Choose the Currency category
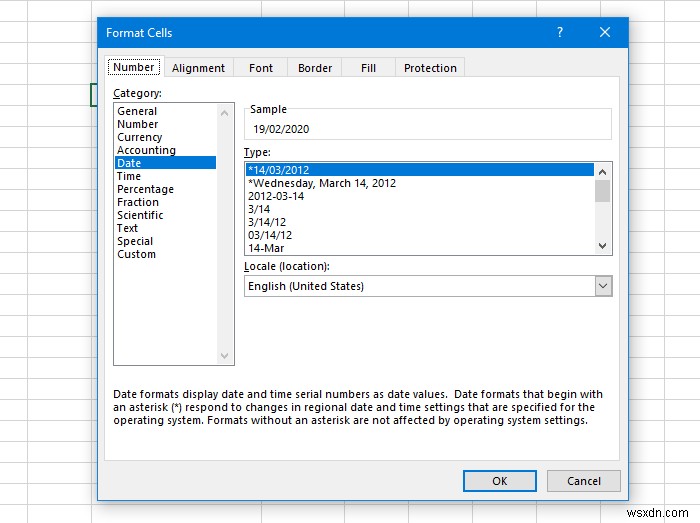Image resolution: width=700 pixels, height=523 pixels. point(166,137)
